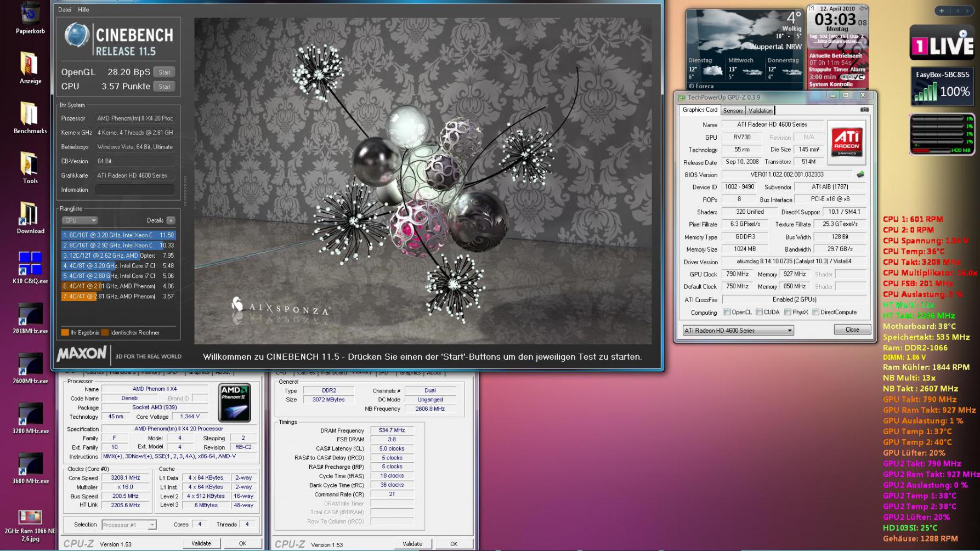Launch the 3600 MHz.exe shortcut
980x551 pixels.
click(30, 463)
